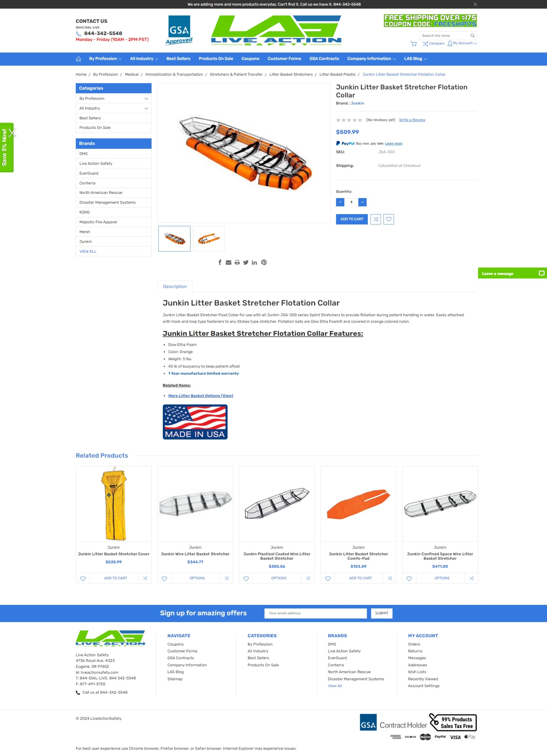
Task: Select the Description tab
Action: (x=175, y=287)
